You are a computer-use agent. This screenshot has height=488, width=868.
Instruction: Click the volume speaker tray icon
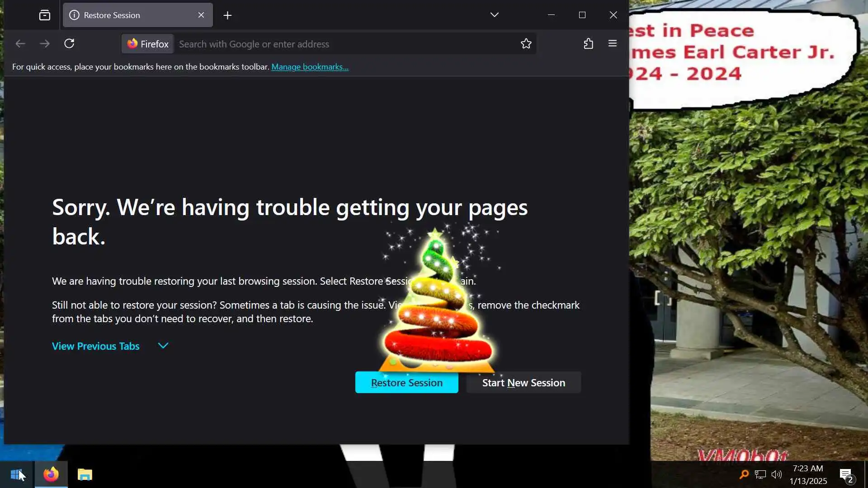click(777, 474)
